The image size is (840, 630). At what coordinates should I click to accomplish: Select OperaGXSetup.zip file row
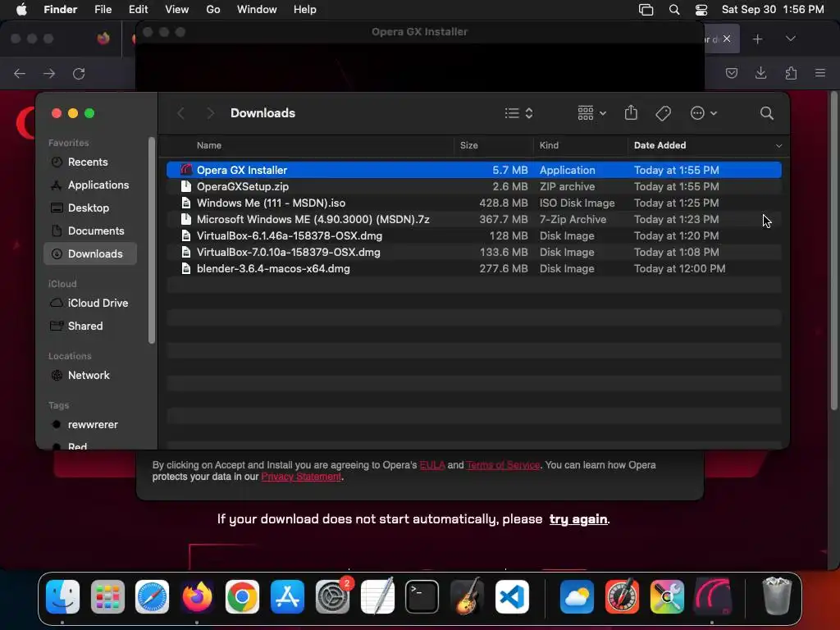tap(473, 186)
